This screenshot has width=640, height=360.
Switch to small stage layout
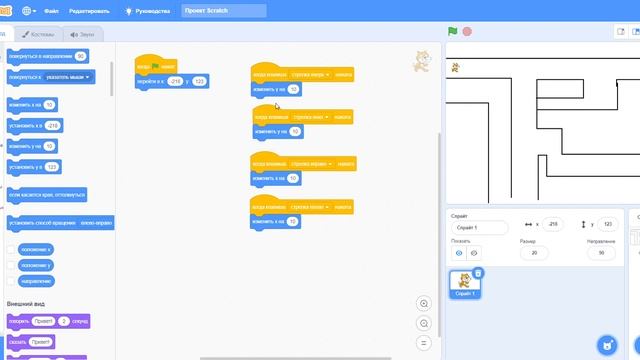click(x=621, y=31)
